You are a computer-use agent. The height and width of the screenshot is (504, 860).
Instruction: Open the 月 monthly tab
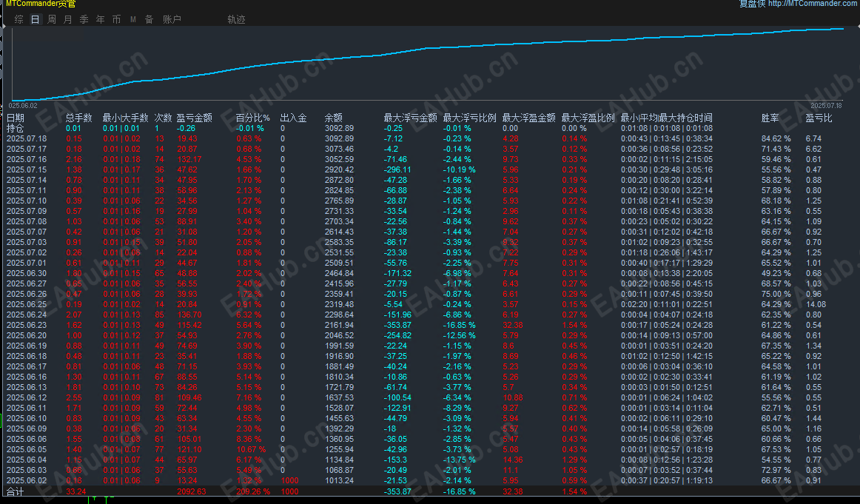(68, 19)
